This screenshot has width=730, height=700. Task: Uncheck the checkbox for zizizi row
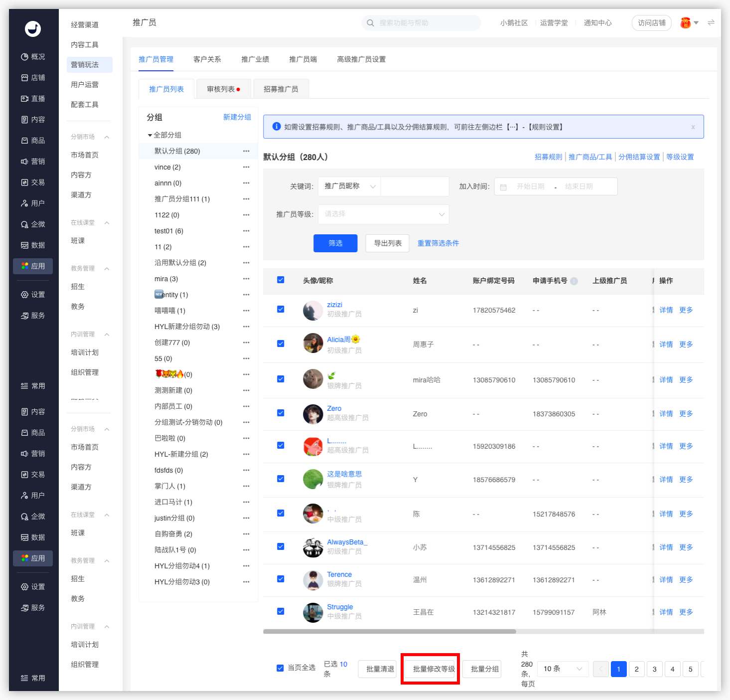(x=281, y=309)
